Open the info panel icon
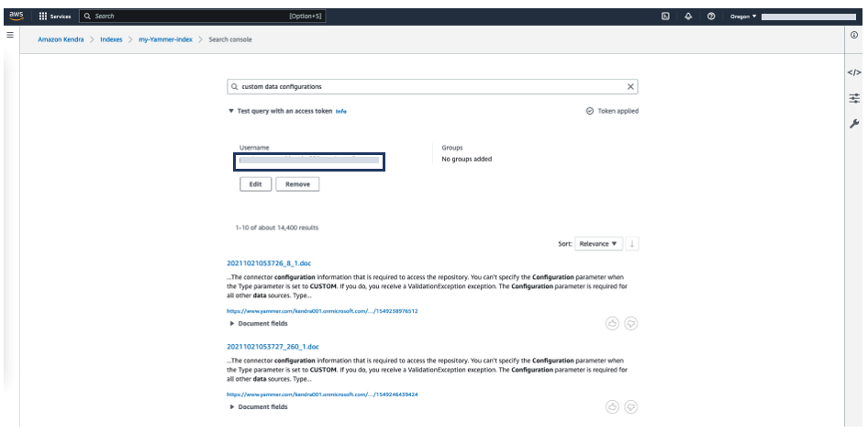Image resolution: width=868 pixels, height=433 pixels. pyautogui.click(x=854, y=35)
